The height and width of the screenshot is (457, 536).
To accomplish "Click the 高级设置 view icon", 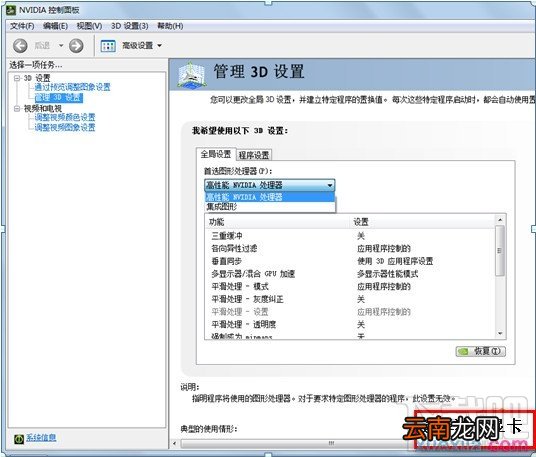I will (108, 45).
